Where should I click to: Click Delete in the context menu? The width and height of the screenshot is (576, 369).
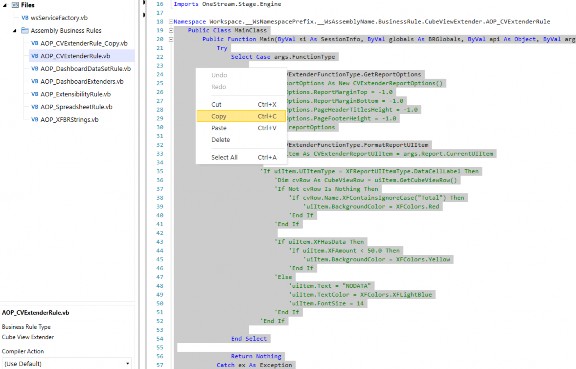click(x=241, y=140)
